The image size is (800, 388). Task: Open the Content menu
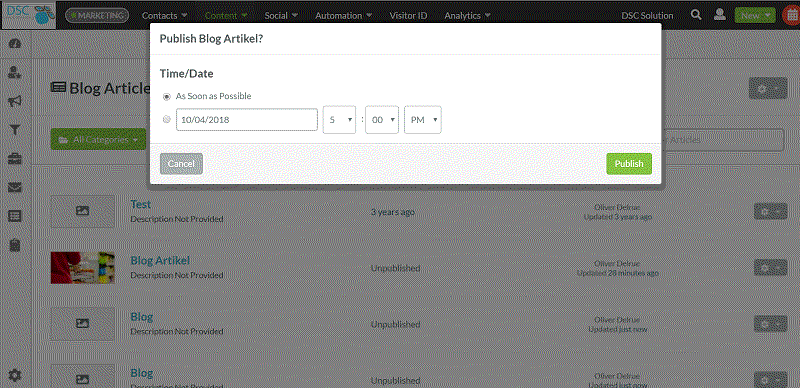[226, 15]
